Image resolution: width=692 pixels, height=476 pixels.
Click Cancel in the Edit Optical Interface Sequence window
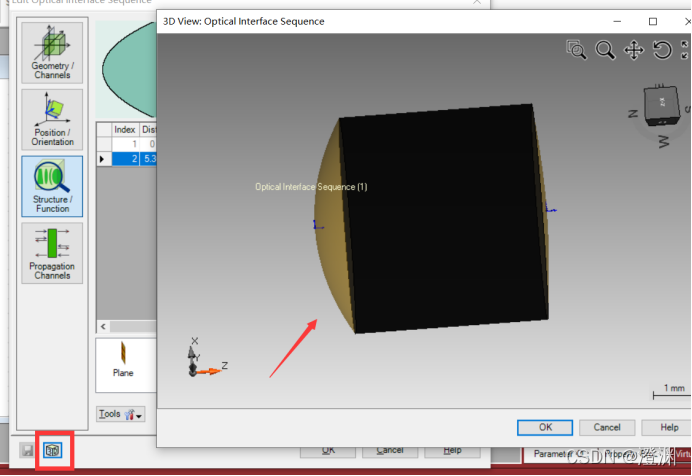[x=390, y=452]
